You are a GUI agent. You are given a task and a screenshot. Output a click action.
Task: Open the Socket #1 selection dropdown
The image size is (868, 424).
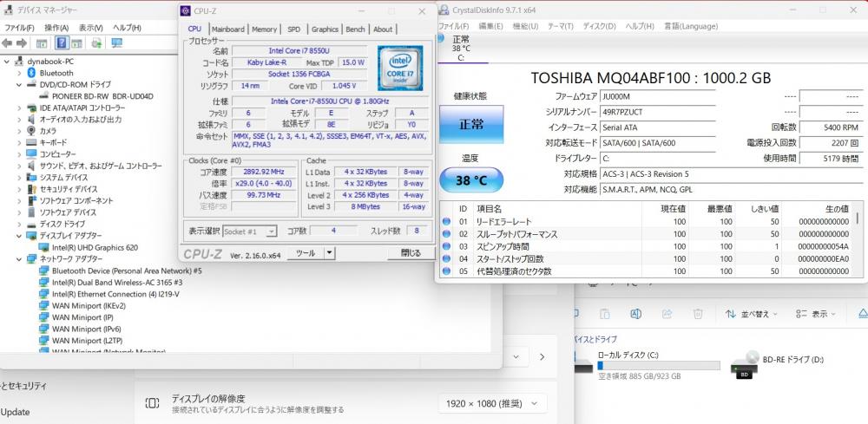click(x=252, y=232)
